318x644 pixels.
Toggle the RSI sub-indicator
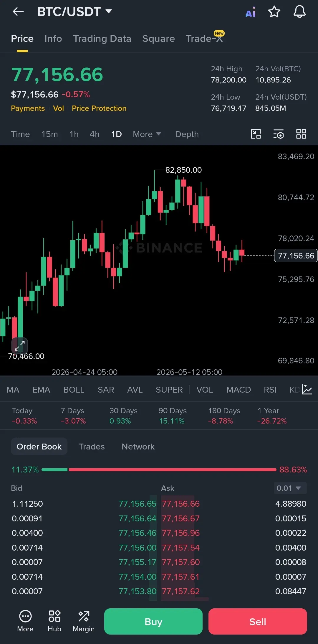point(270,390)
